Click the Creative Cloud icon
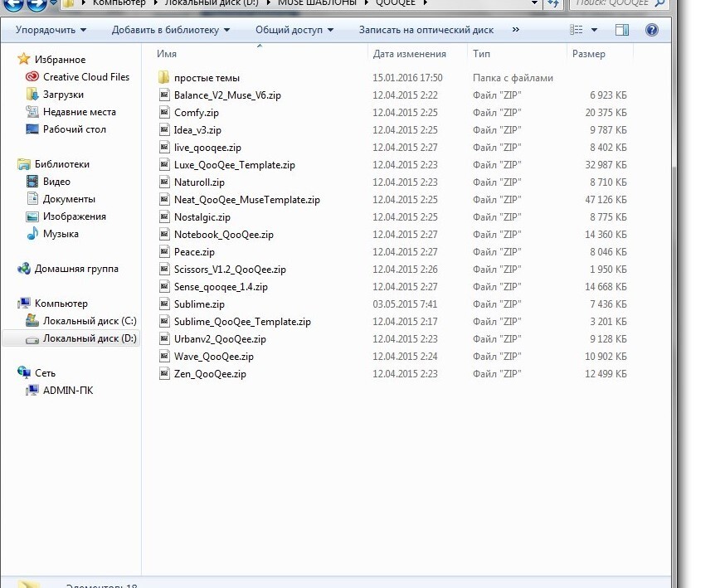Screen dimensions: 720x588 32,76
